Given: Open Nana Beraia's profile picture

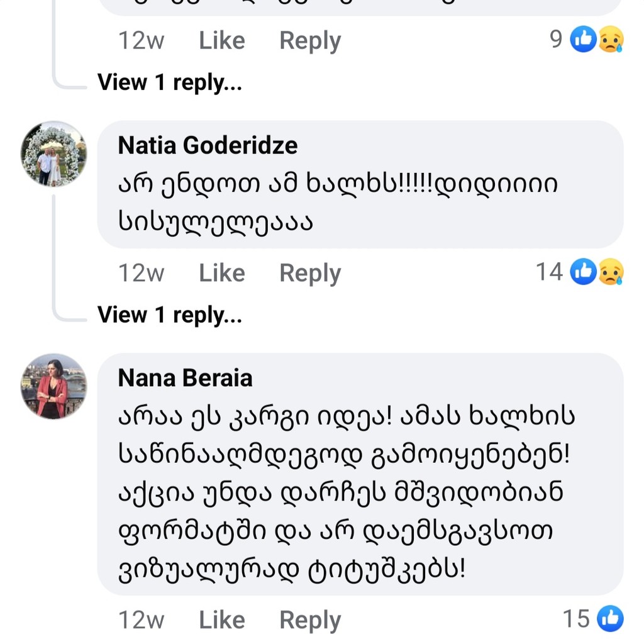Looking at the screenshot, I should tap(53, 386).
